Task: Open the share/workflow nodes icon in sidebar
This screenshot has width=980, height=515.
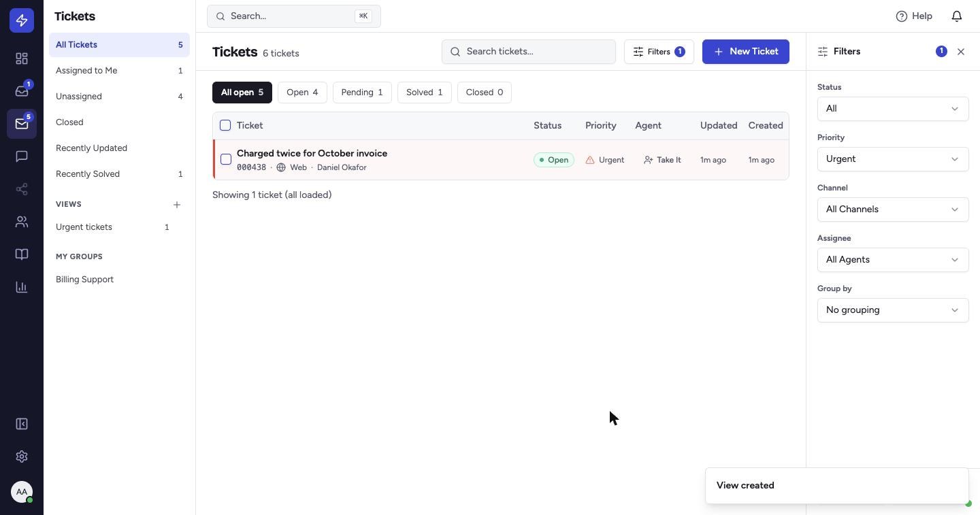Action: click(22, 189)
